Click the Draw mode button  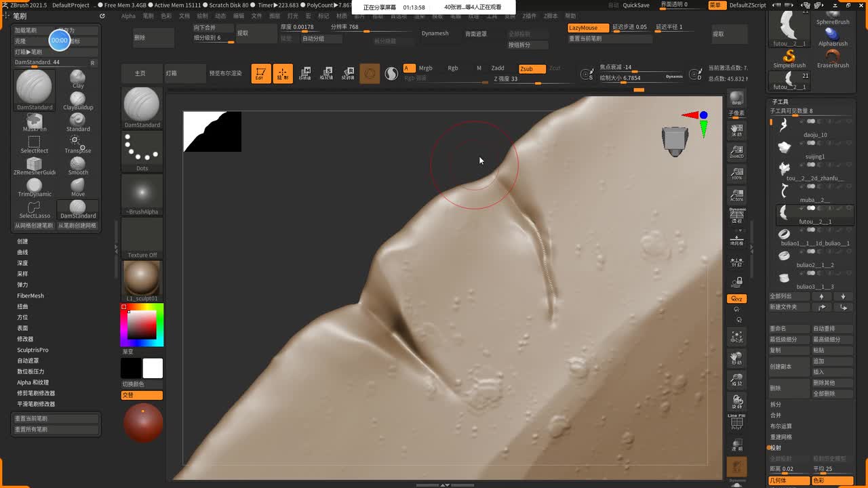click(x=283, y=73)
